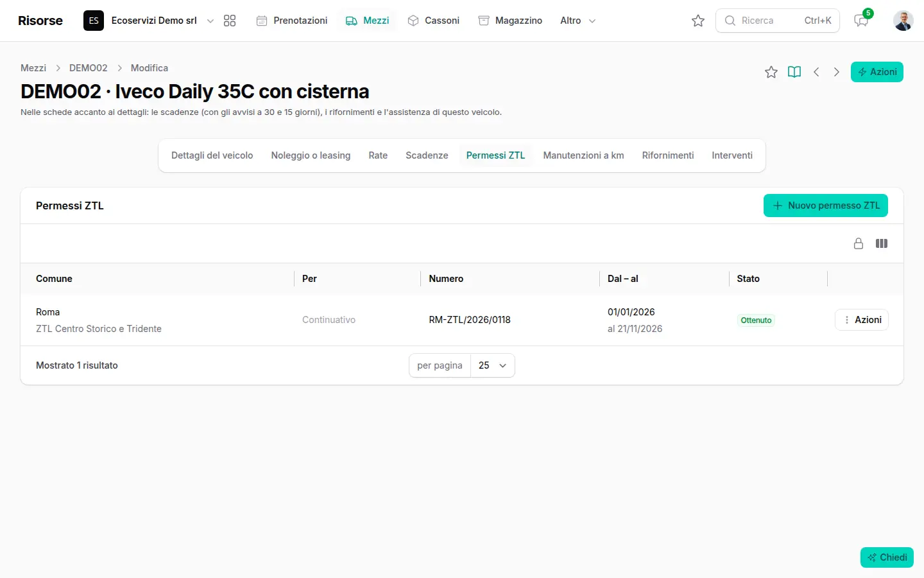Open the green Azioni button at top
Viewport: 924px width, 578px height.
(x=877, y=72)
